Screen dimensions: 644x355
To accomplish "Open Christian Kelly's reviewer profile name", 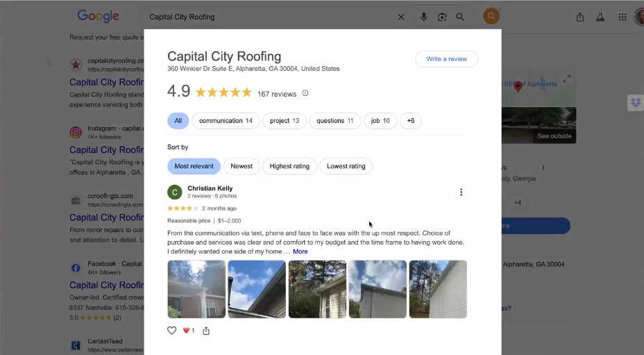I will click(x=210, y=188).
